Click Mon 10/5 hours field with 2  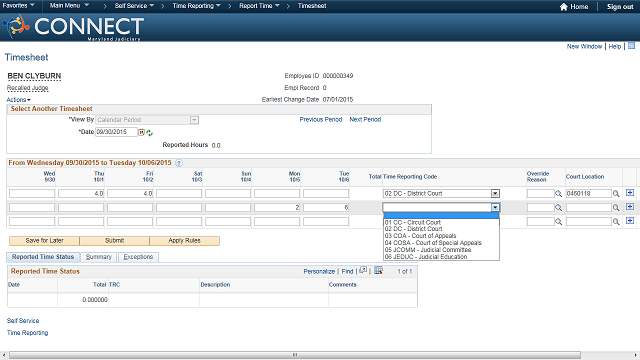click(277, 207)
